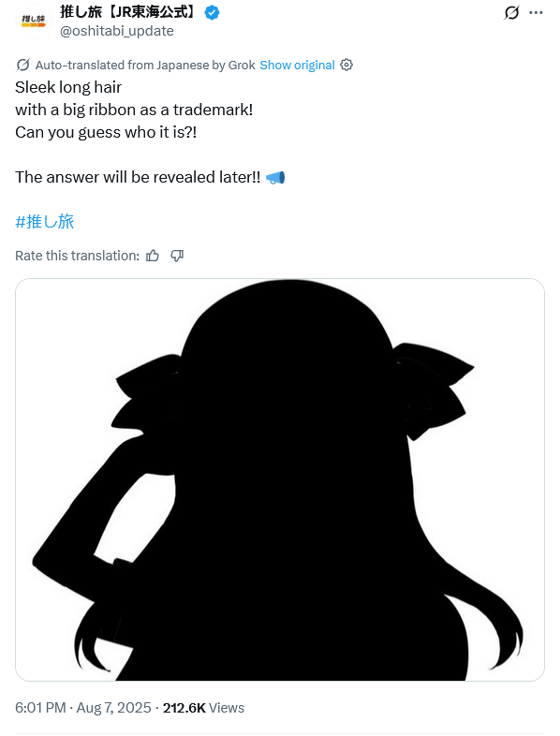The image size is (560, 736).
Task: Click the megaphone emoji in tweet
Action: [x=275, y=177]
